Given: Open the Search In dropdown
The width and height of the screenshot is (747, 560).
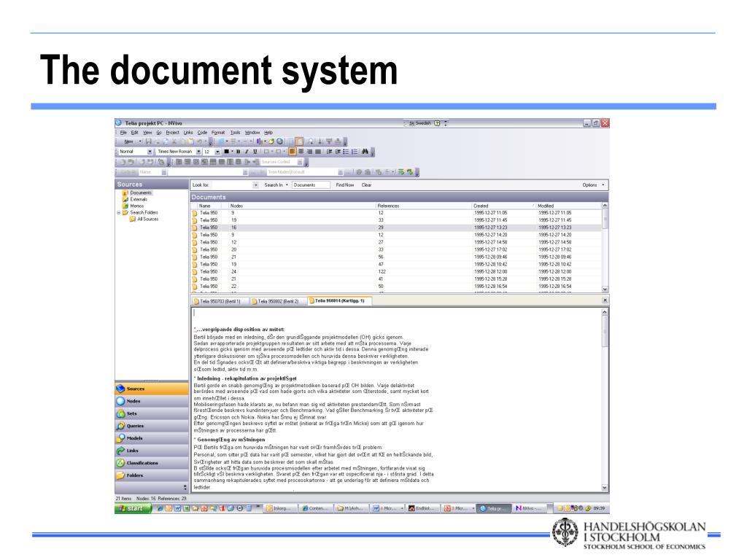Looking at the screenshot, I should click(x=276, y=184).
